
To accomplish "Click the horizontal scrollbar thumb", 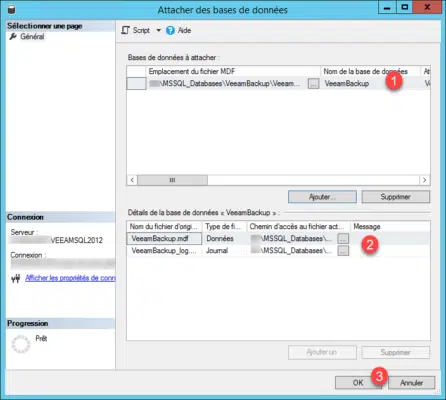I will coord(172,180).
